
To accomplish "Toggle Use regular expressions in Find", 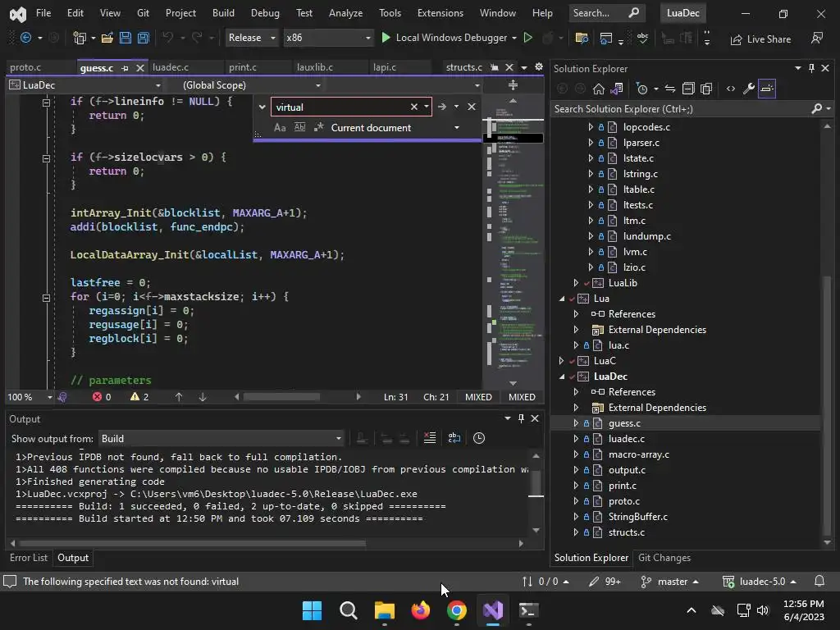I will click(x=319, y=127).
